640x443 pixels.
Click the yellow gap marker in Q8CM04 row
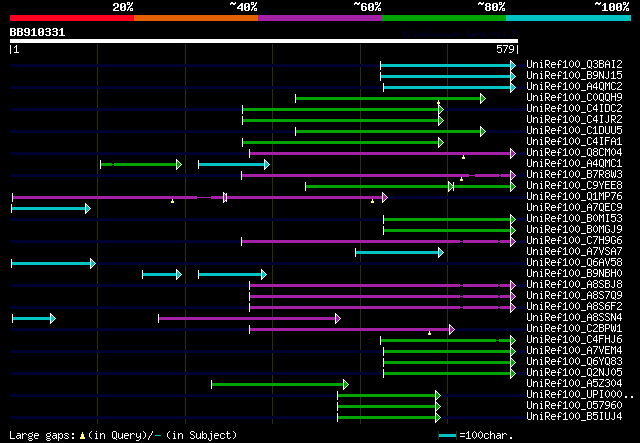[x=463, y=157]
